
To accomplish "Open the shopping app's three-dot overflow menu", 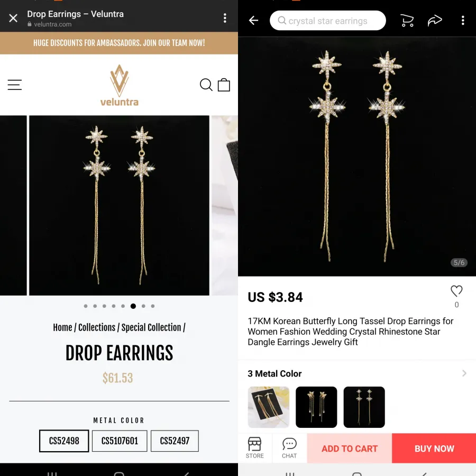I will (x=463, y=20).
